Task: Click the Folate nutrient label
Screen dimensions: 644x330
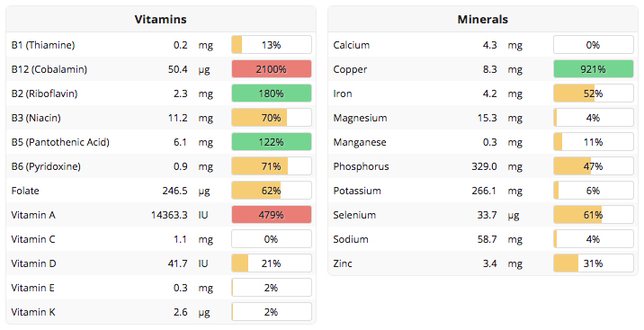Action: coord(25,191)
